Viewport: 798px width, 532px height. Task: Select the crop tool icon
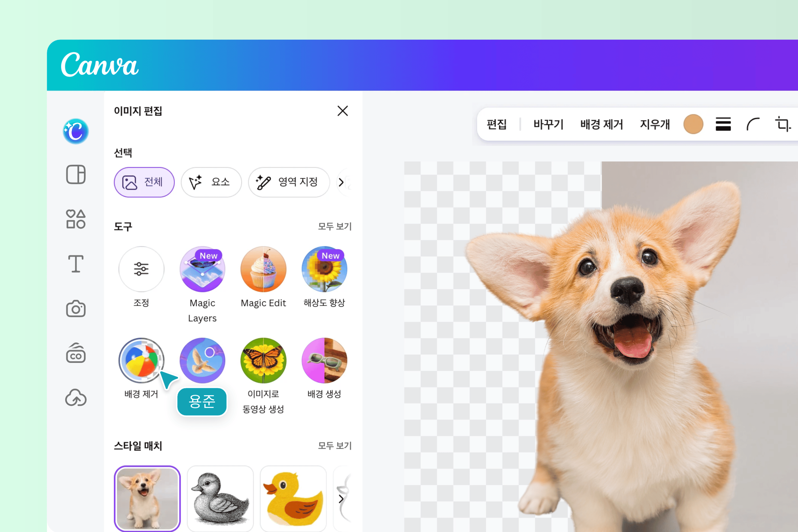(x=783, y=124)
